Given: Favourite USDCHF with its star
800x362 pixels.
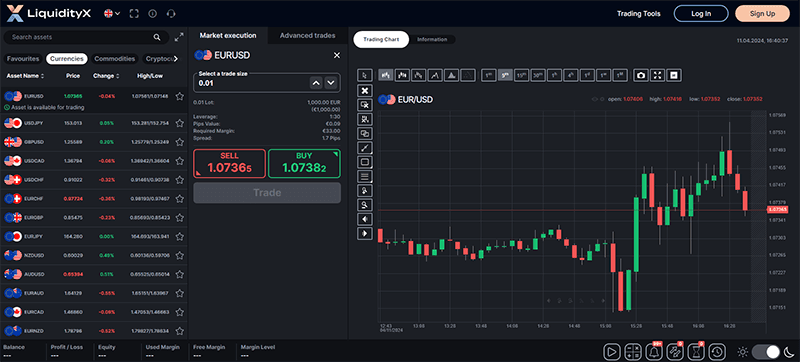Looking at the screenshot, I should coord(180,179).
